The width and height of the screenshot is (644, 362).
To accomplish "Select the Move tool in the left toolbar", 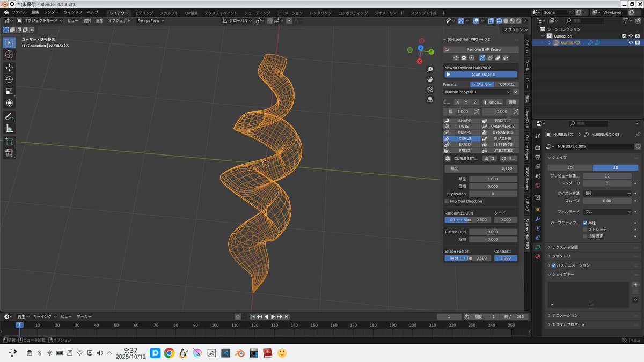I will pyautogui.click(x=9, y=68).
